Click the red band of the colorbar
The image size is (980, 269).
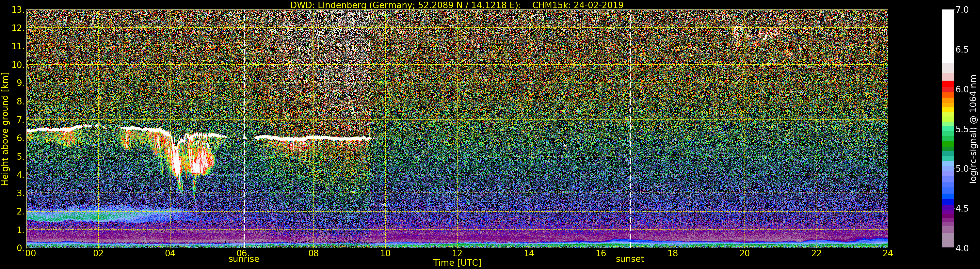948,86
